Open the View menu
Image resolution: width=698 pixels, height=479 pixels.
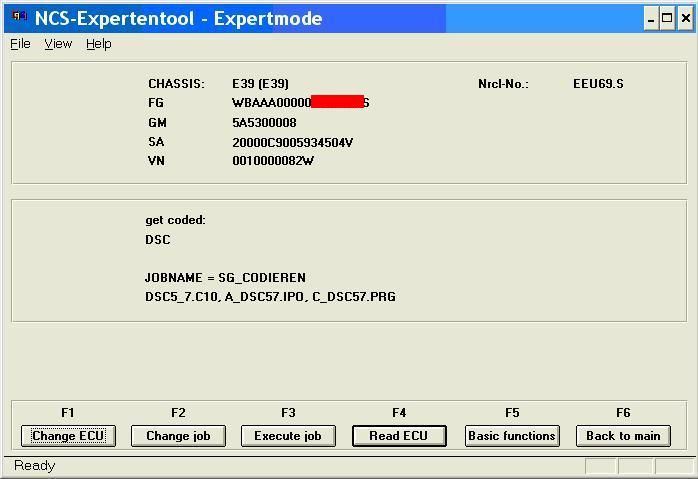(x=58, y=44)
